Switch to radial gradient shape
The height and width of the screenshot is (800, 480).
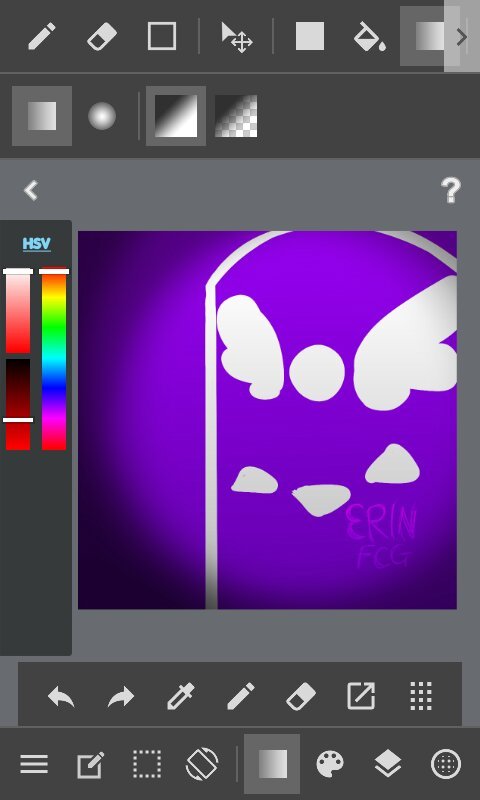tap(102, 116)
